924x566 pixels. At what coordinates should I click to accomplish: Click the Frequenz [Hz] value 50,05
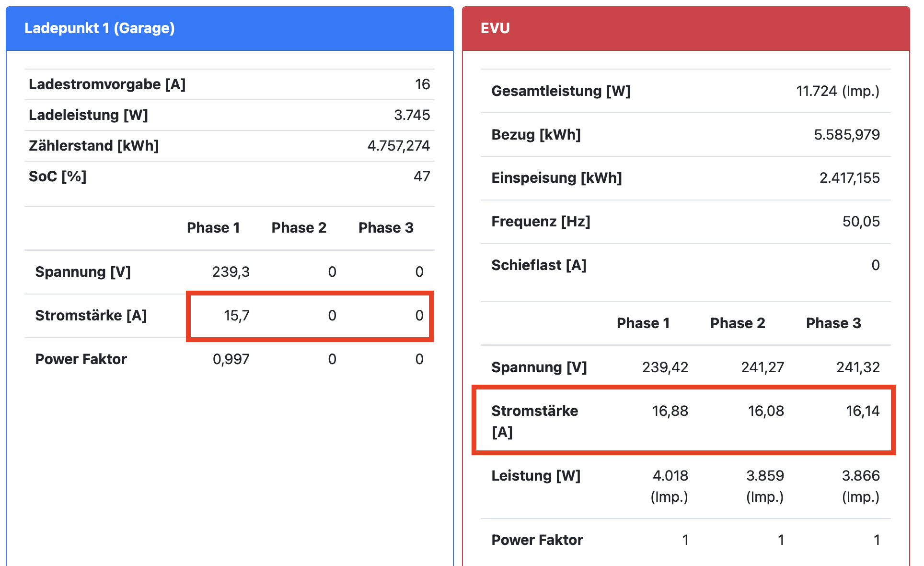click(x=861, y=222)
